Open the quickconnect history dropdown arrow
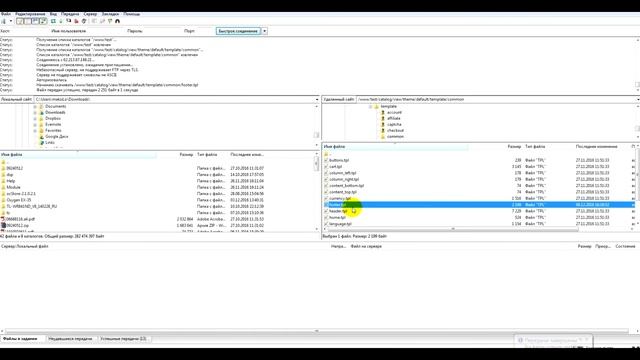640x360 pixels. (264, 31)
